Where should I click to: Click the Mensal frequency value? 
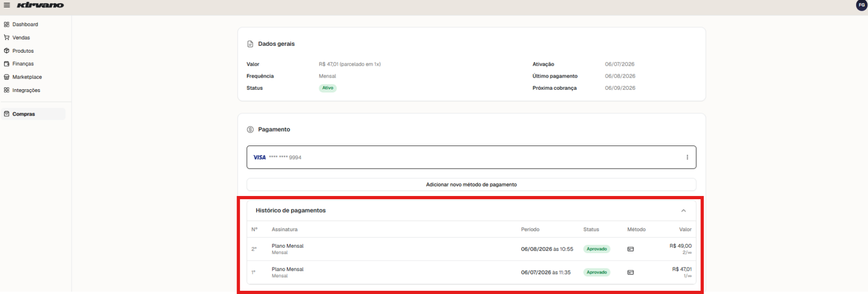(327, 76)
